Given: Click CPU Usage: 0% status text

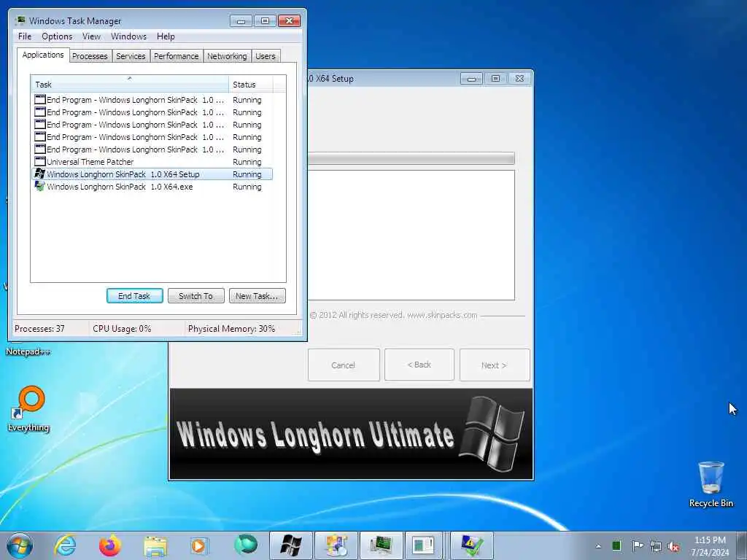Looking at the screenshot, I should click(122, 329).
